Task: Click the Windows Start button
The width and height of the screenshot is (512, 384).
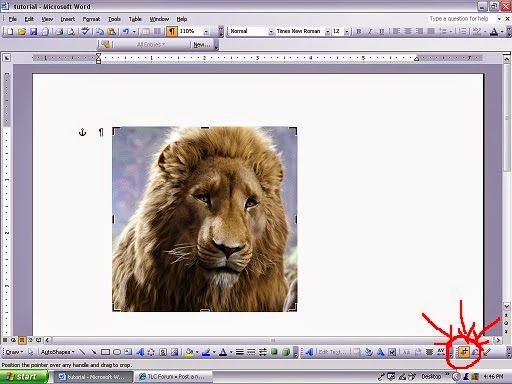Action: [x=24, y=377]
